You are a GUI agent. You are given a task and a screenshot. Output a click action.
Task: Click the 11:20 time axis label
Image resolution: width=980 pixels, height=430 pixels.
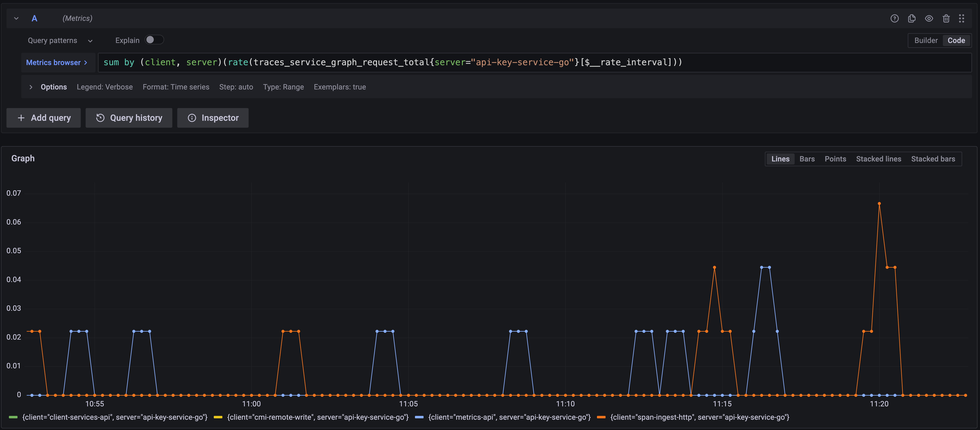pos(879,404)
